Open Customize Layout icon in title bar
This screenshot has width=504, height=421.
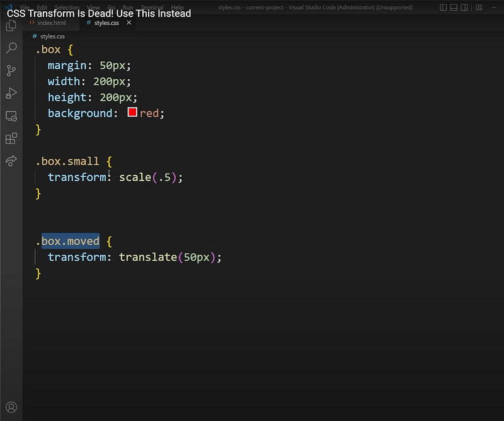tap(479, 8)
